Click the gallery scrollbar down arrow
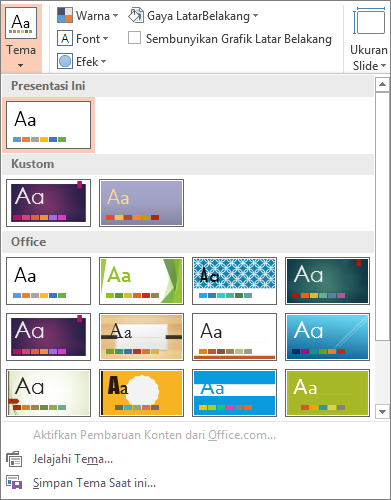 tap(382, 411)
